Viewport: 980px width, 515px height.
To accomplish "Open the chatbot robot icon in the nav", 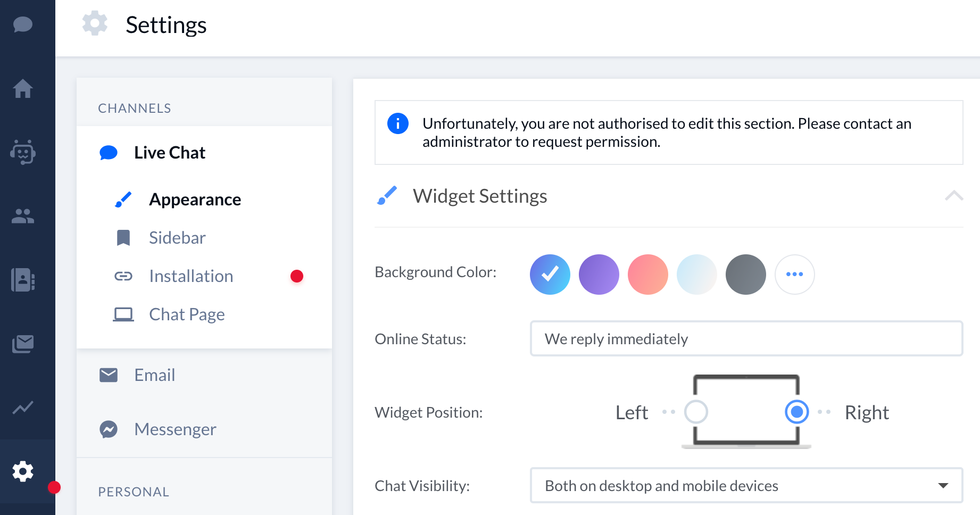I will [x=23, y=152].
